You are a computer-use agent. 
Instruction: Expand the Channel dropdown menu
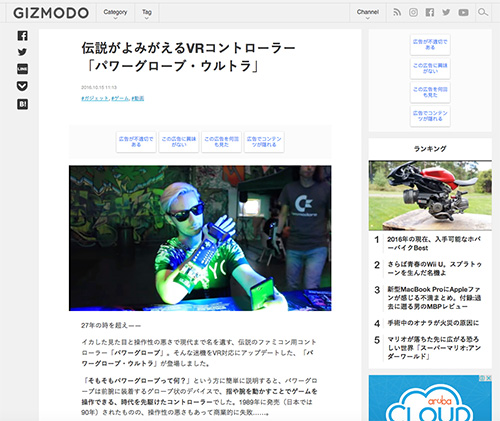(x=368, y=13)
